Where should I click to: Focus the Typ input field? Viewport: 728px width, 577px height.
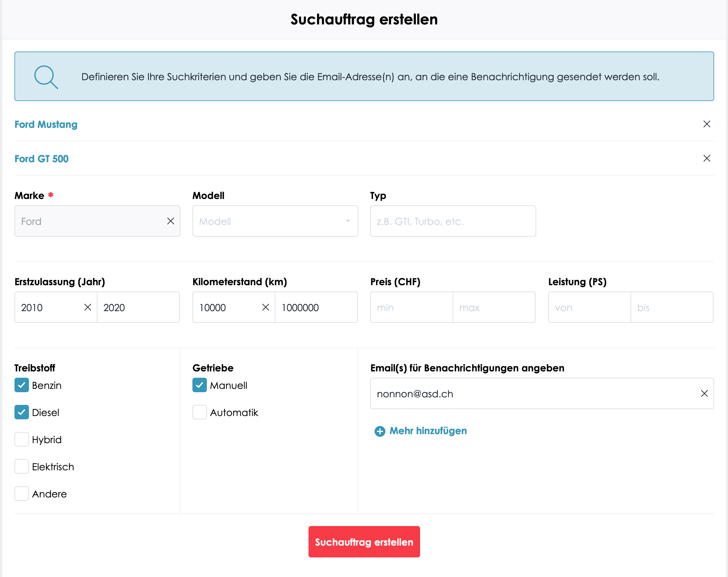[453, 221]
